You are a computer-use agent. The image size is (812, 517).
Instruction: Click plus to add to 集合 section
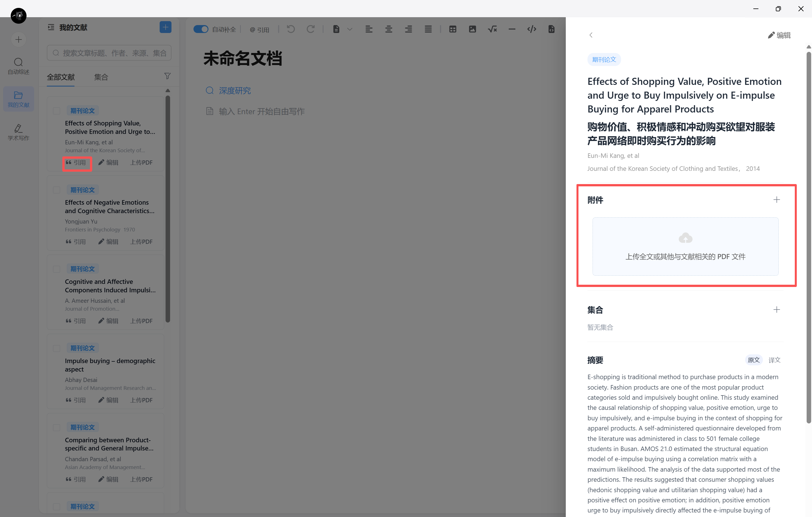click(x=776, y=310)
